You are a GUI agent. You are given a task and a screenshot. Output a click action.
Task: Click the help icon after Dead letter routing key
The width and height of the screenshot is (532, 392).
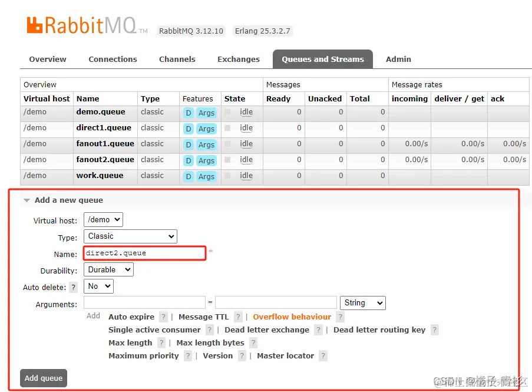[x=434, y=330]
